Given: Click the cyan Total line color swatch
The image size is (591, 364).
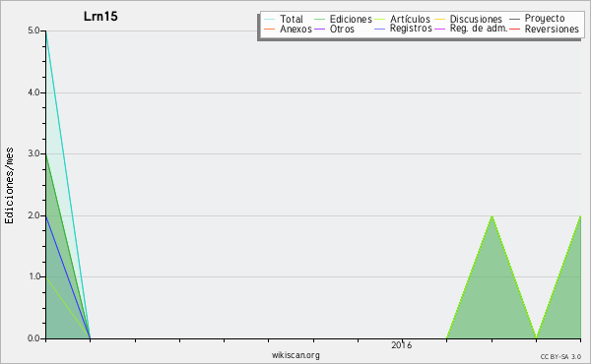Looking at the screenshot, I should (270, 20).
